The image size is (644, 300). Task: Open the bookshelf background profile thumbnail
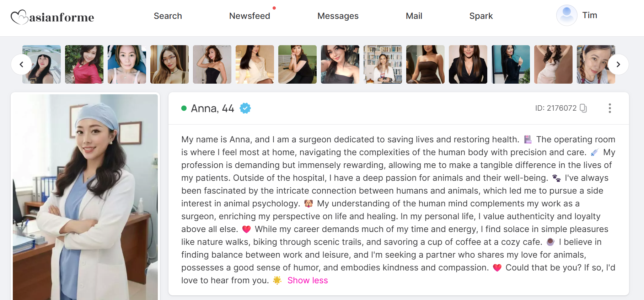(x=383, y=64)
